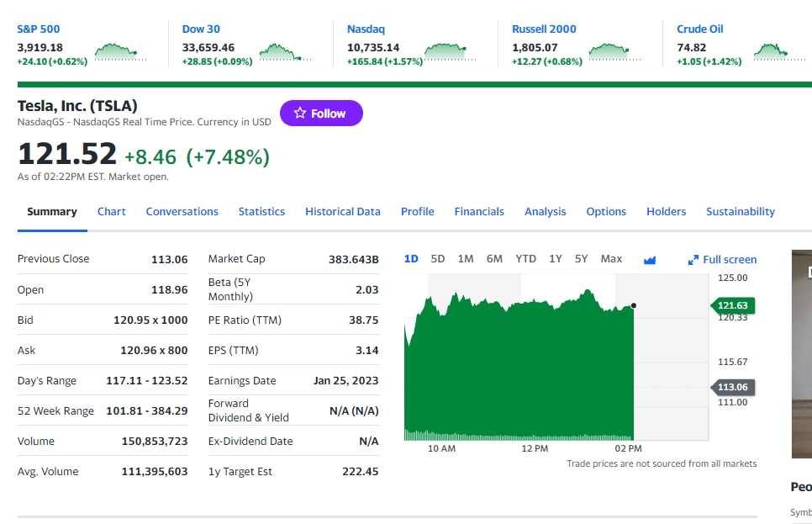Expand chart to Full screen
Viewport: 812px width, 524px height.
(x=722, y=260)
